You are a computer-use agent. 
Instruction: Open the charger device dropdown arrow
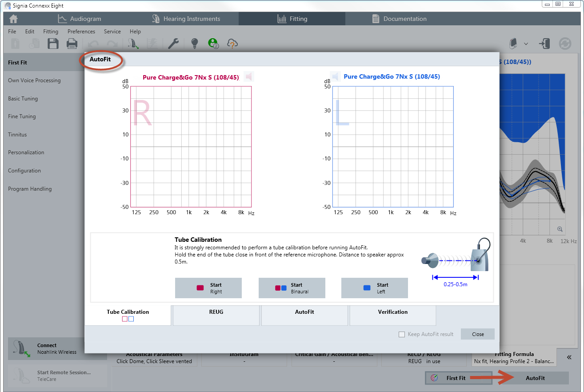(x=526, y=44)
